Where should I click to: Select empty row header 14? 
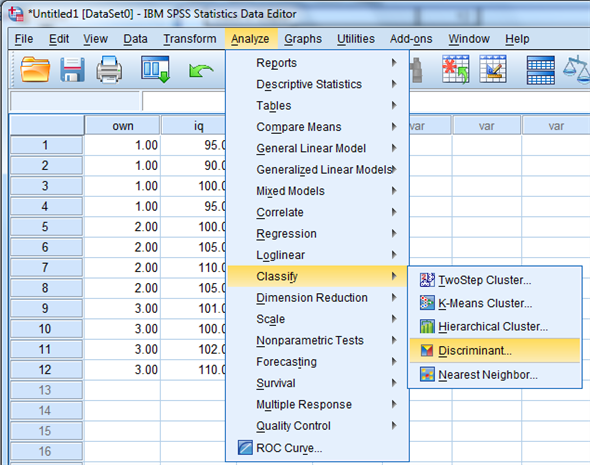point(46,410)
